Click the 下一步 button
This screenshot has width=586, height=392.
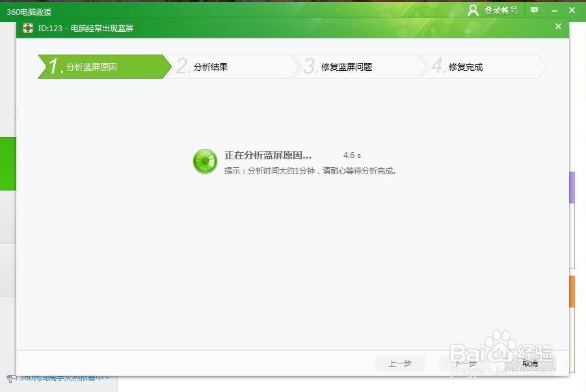point(465,363)
